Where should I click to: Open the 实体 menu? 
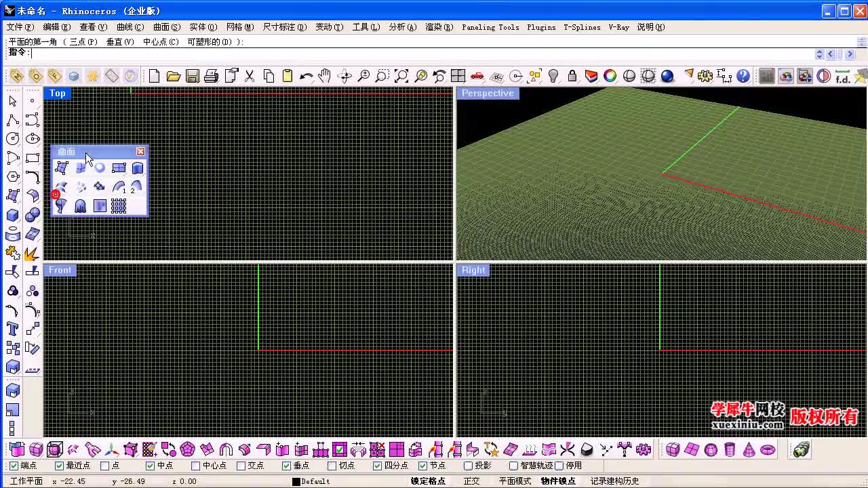point(203,27)
